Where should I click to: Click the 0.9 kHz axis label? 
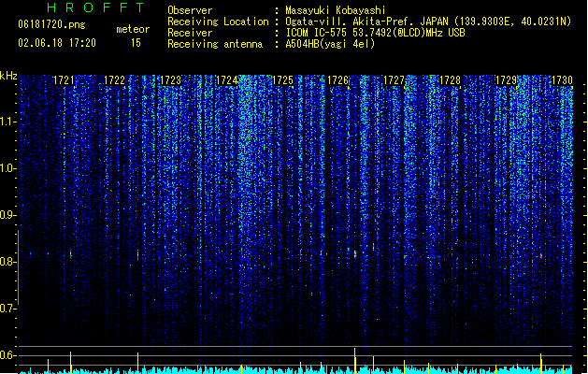point(7,215)
